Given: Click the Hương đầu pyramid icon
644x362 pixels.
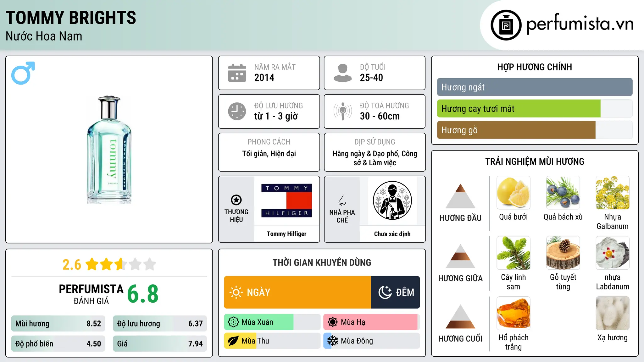Looking at the screenshot, I should [x=460, y=196].
